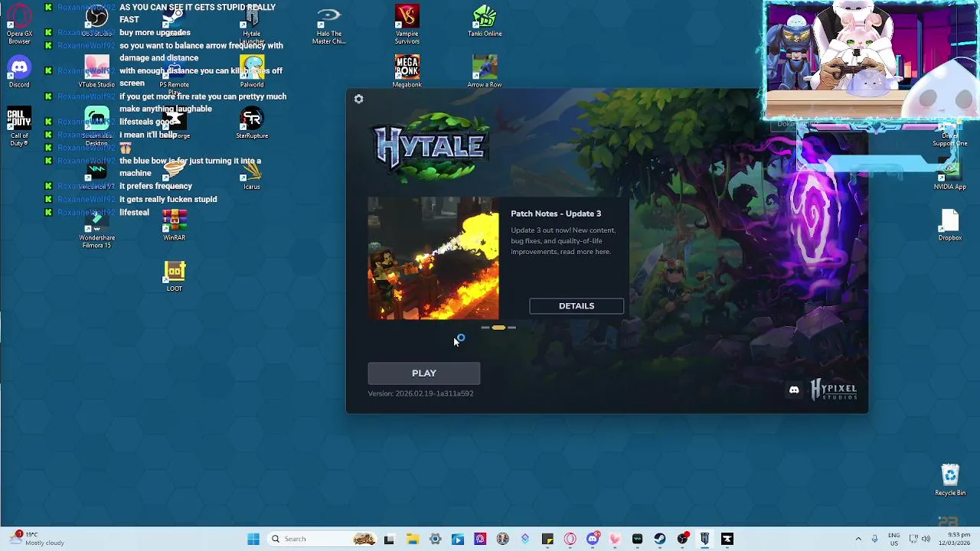Open ENG US language switcher

click(893, 539)
